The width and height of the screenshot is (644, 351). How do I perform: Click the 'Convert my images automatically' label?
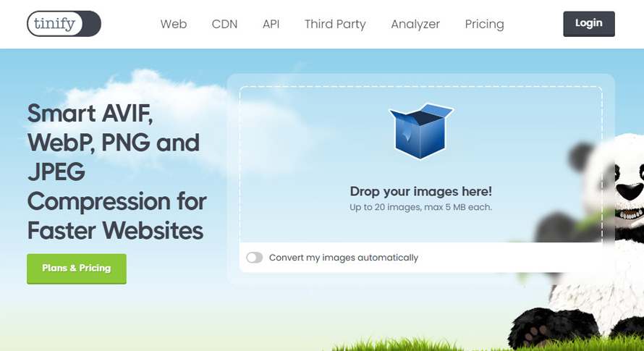tap(343, 258)
